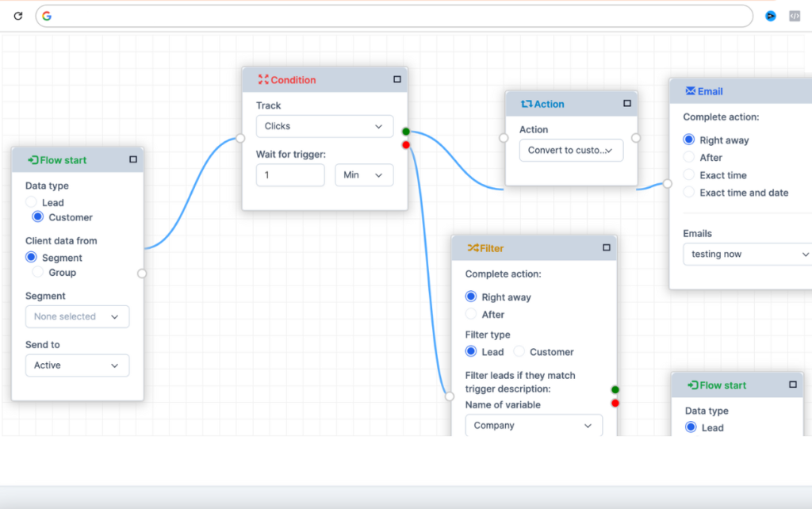This screenshot has height=509, width=812.
Task: Click Condition node red output connector
Action: coord(406,145)
